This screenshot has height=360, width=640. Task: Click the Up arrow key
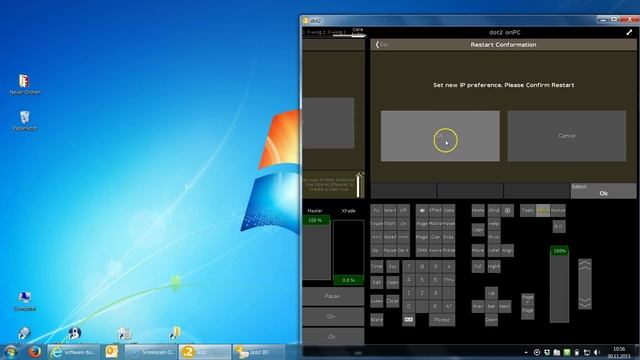[x=491, y=293]
